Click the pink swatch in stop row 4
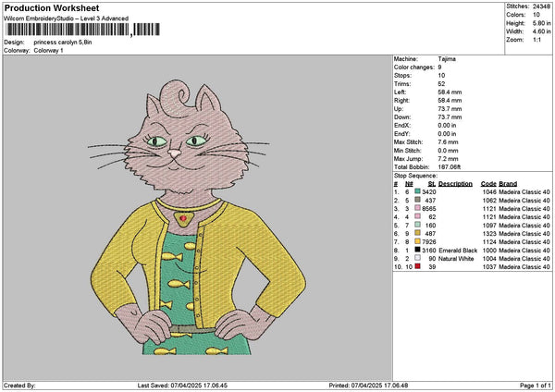This screenshot has height=392, width=555. 418,216
